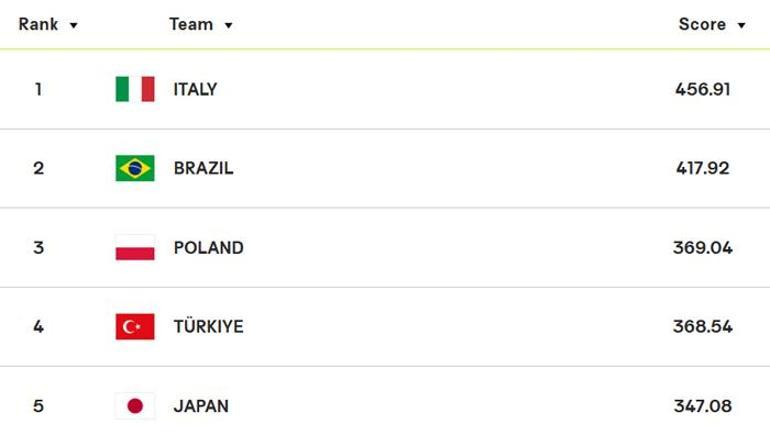
Task: Click the Brazil flag icon
Action: [135, 168]
